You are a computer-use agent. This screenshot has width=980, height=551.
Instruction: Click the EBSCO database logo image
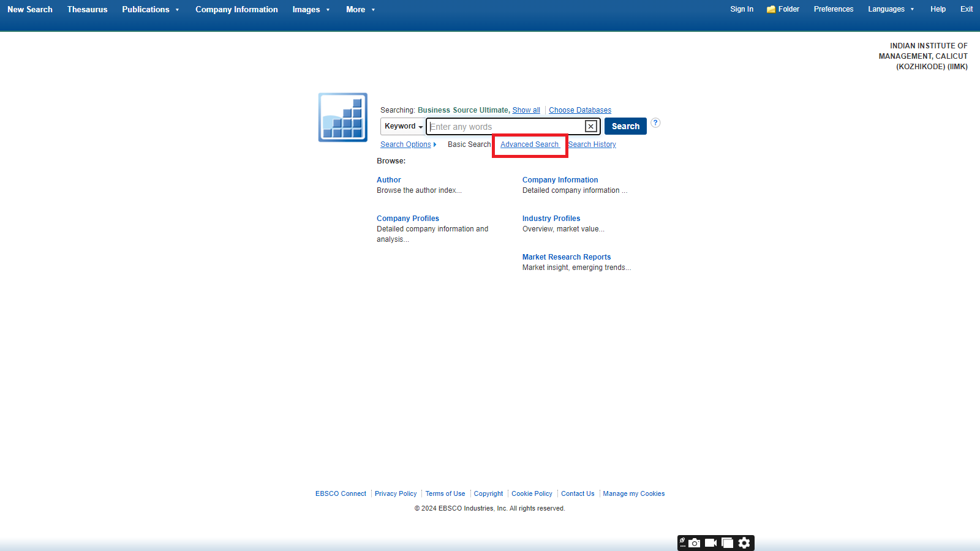(x=342, y=118)
